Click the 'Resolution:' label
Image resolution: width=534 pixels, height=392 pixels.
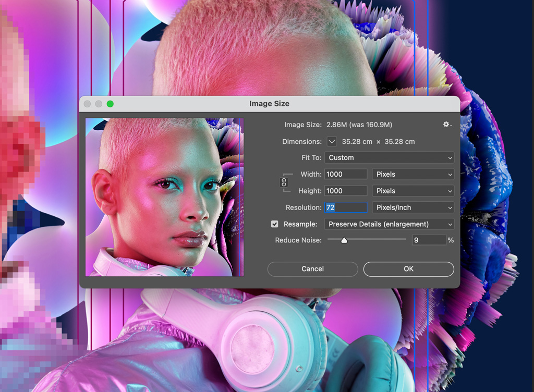pos(304,207)
